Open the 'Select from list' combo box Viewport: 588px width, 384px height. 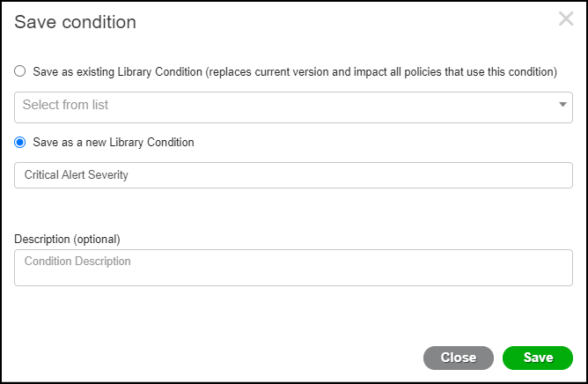tap(293, 106)
